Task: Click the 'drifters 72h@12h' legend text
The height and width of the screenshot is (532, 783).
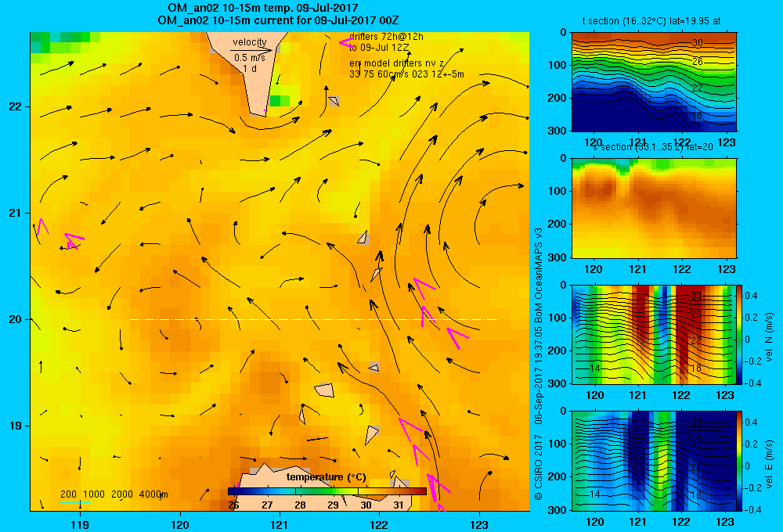Action: point(386,37)
